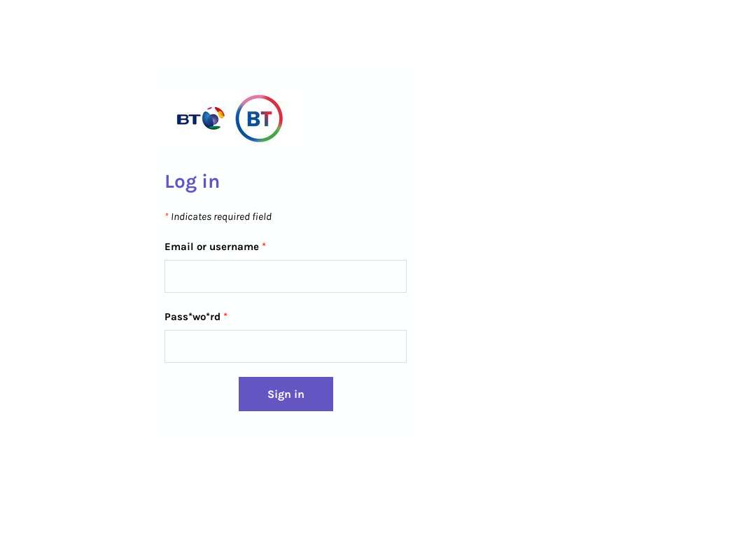Submit the form with the Sign in button

click(286, 394)
